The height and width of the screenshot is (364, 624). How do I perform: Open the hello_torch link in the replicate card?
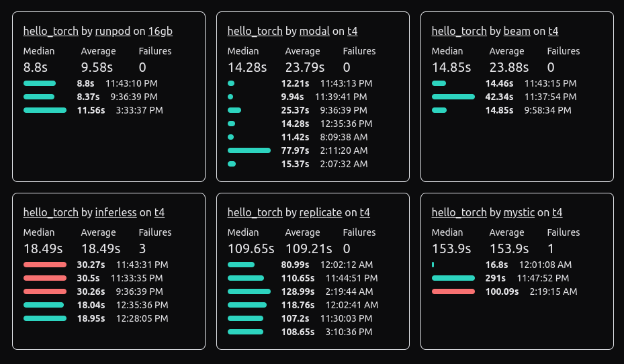point(255,212)
